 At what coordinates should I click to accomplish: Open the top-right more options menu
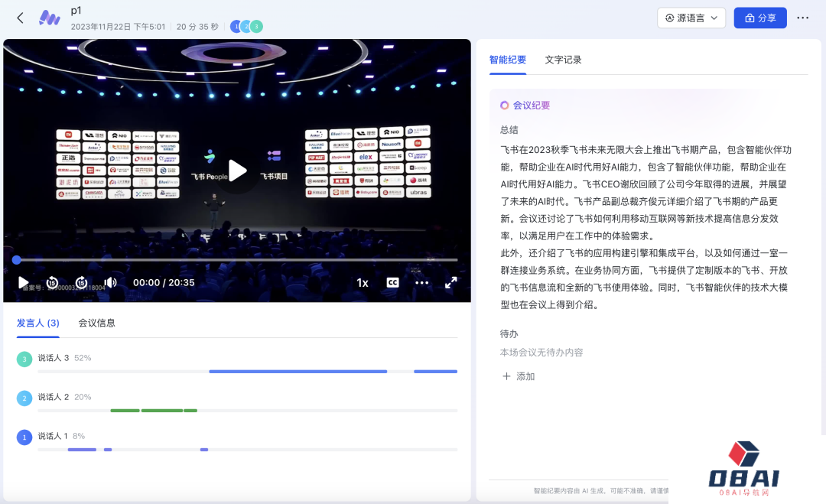(802, 18)
